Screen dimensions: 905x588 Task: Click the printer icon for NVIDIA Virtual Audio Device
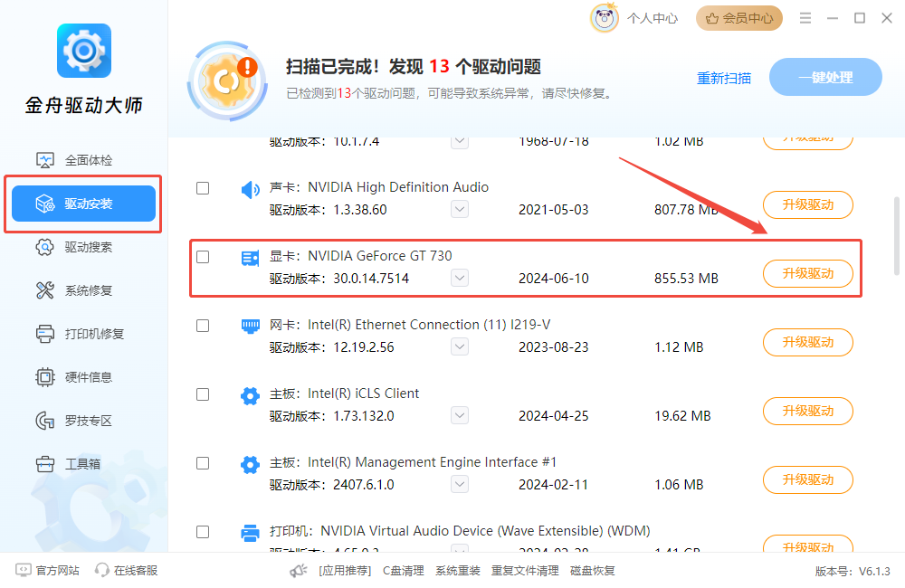click(x=250, y=533)
